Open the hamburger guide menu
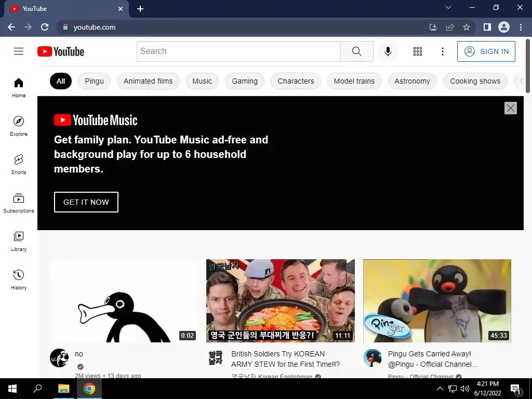532x399 pixels. pos(19,51)
